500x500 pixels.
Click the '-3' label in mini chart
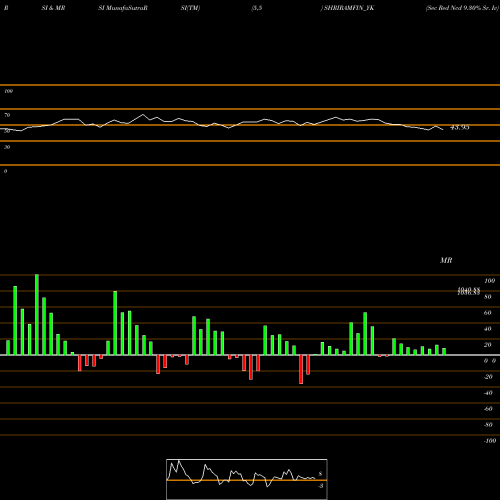click(321, 486)
